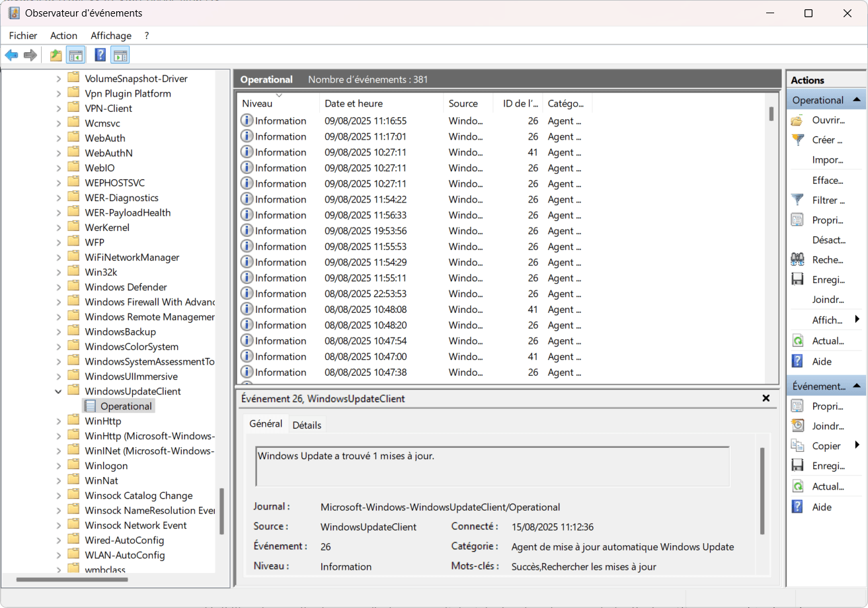The image size is (868, 608).
Task: Click the 'Windows Update a trouvé 1 mises à jour' text box
Action: tap(493, 466)
